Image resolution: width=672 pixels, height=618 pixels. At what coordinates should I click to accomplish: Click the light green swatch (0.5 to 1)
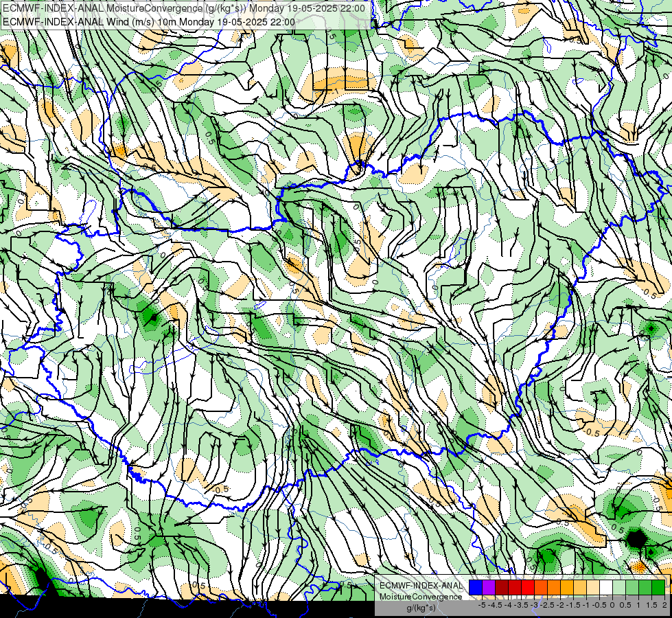632,587
